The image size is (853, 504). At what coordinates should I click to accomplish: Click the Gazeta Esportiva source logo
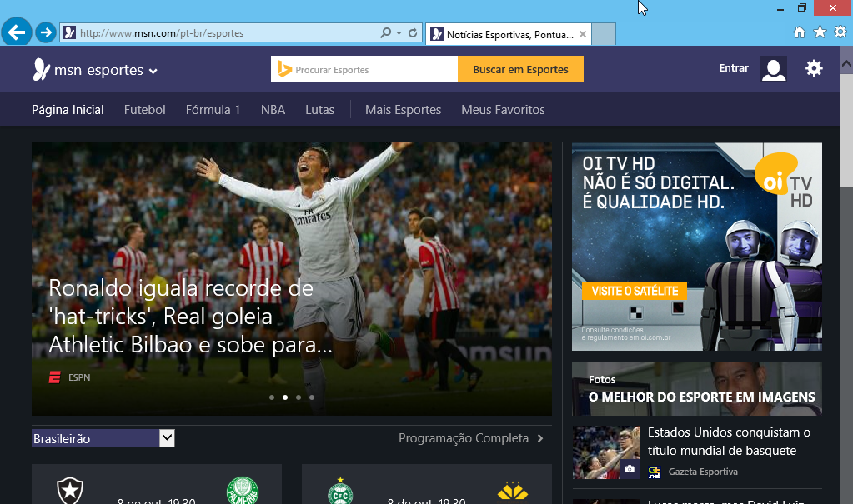pyautogui.click(x=655, y=472)
